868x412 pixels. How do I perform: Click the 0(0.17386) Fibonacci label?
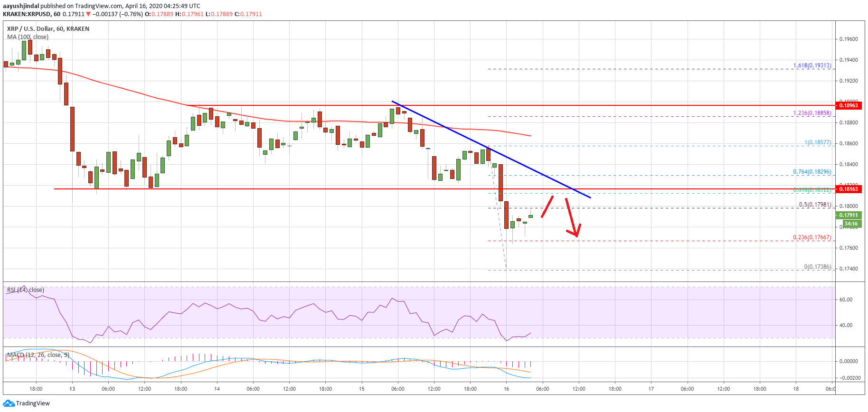click(x=818, y=267)
